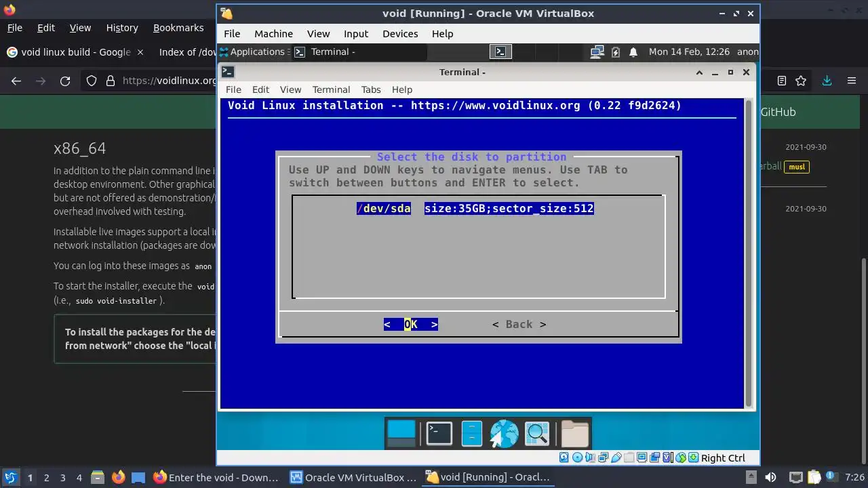Toggle Firefox reader view icon
The image size is (868, 488).
point(781,81)
